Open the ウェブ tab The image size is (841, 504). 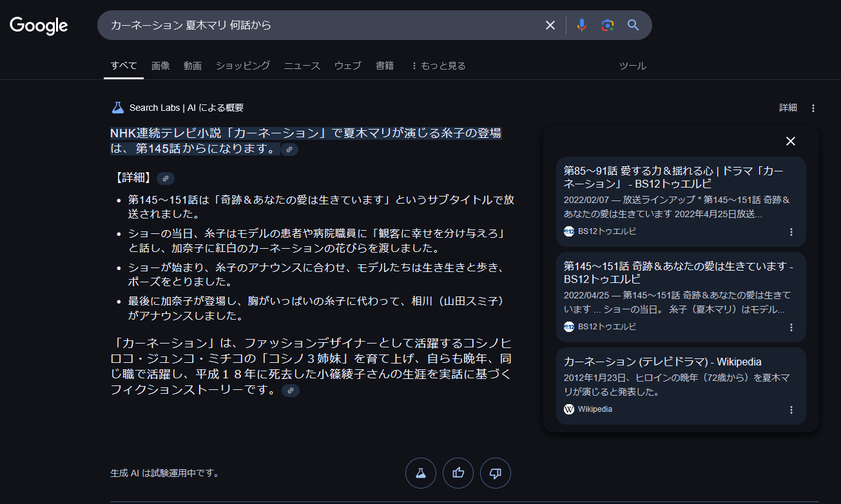click(348, 66)
